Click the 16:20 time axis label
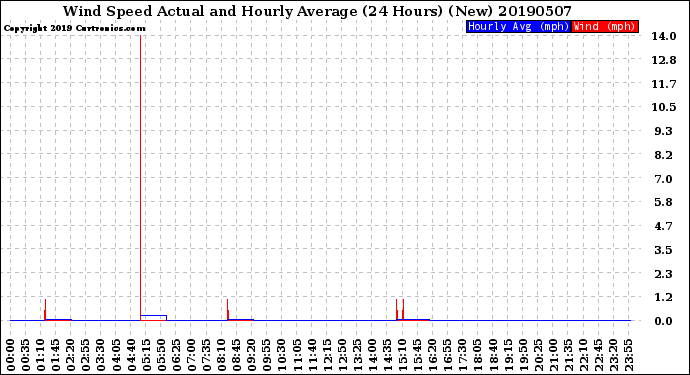The image size is (690, 375). click(x=433, y=355)
